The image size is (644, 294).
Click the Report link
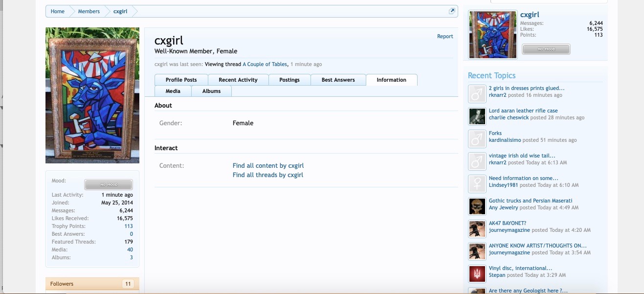point(445,36)
